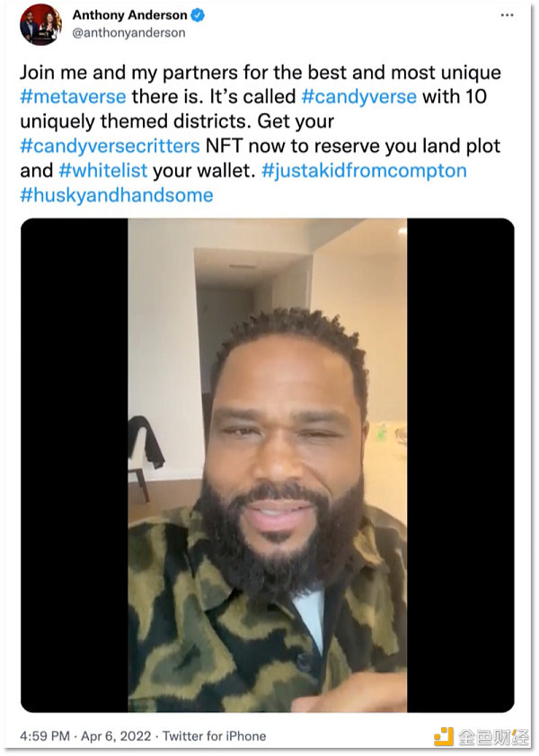The image size is (539, 756).
Task: Click the tweet body text
Action: pyautogui.click(x=261, y=134)
